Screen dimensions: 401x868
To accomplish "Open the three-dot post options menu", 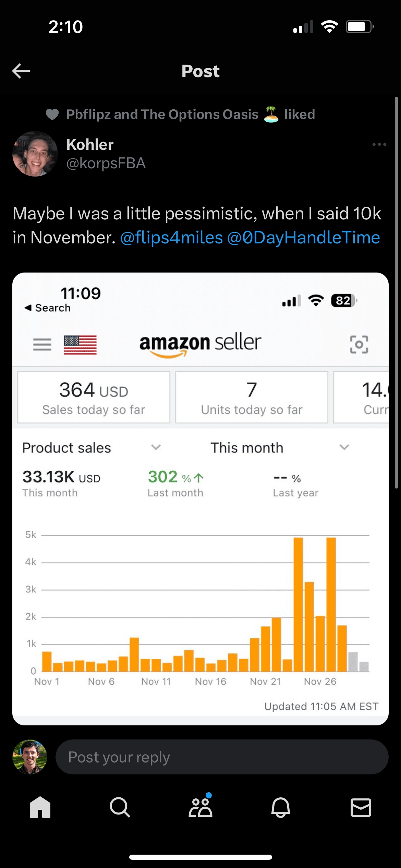I will click(x=379, y=144).
